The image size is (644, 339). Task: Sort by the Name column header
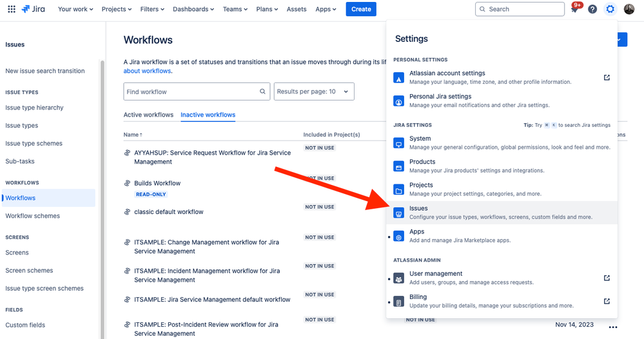point(133,135)
